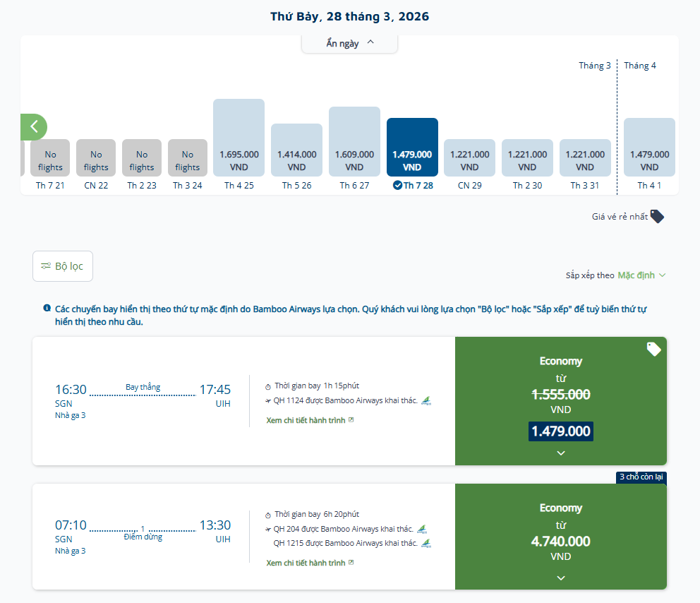The height and width of the screenshot is (603, 700).
Task: Click the white price tag on first flight
Action: pos(653,349)
